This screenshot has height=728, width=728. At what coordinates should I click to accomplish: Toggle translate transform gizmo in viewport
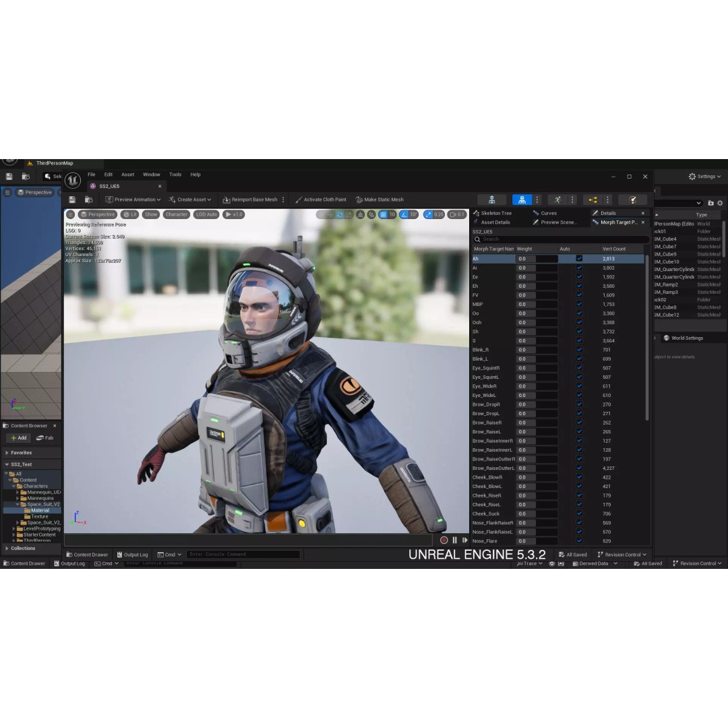tap(330, 214)
